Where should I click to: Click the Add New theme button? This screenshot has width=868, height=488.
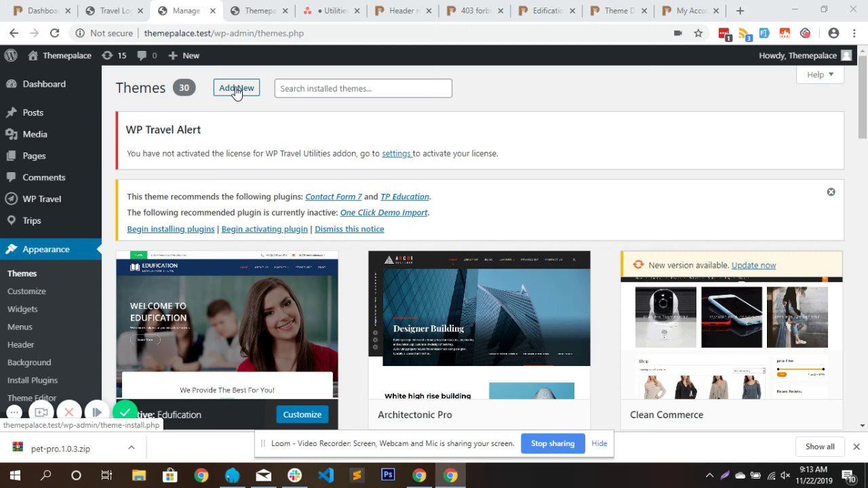click(236, 88)
